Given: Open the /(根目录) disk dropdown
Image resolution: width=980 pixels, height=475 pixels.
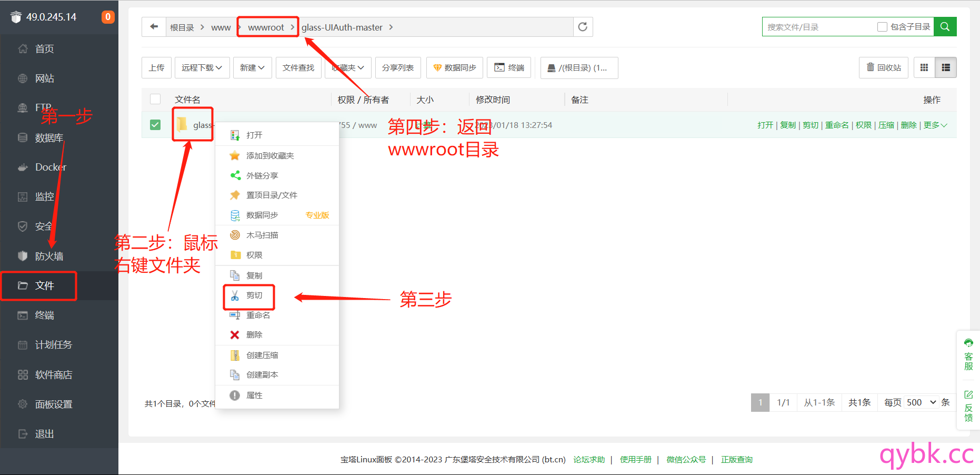Looking at the screenshot, I should click(x=579, y=67).
